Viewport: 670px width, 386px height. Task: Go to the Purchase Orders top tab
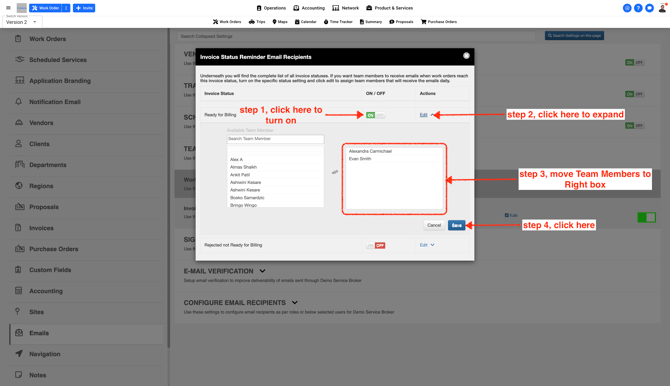439,21
